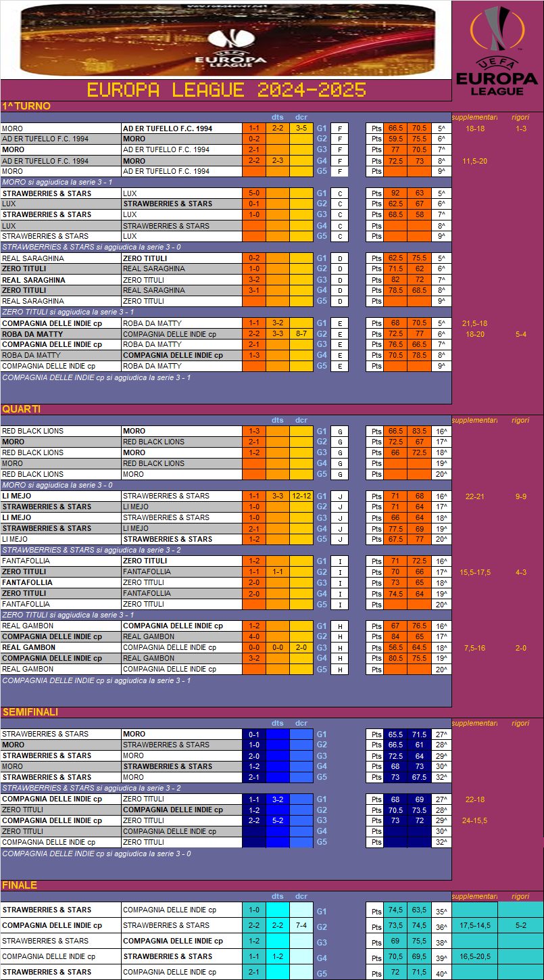Click the dts column header in FINALE
This screenshot has width=544, height=980.
[x=278, y=896]
